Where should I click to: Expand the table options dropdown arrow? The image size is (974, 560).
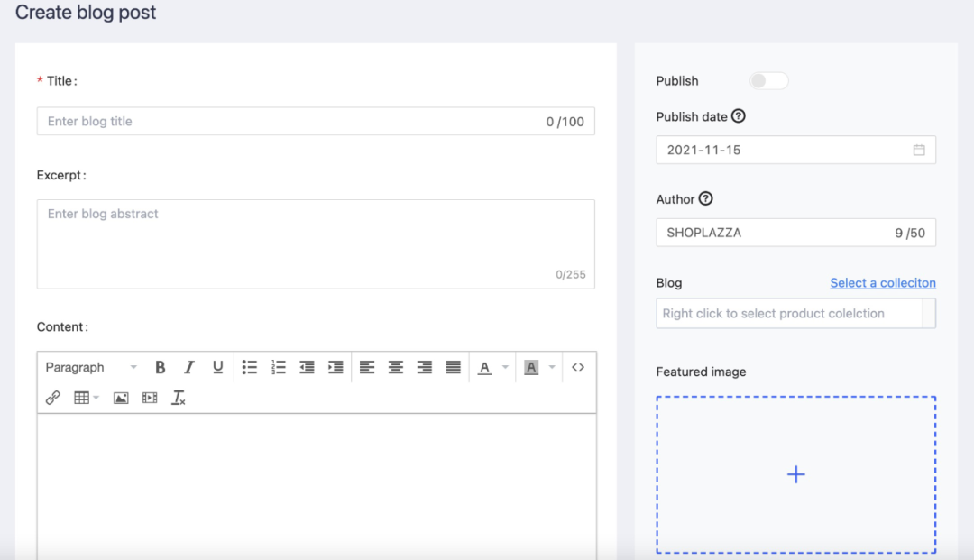coord(96,398)
